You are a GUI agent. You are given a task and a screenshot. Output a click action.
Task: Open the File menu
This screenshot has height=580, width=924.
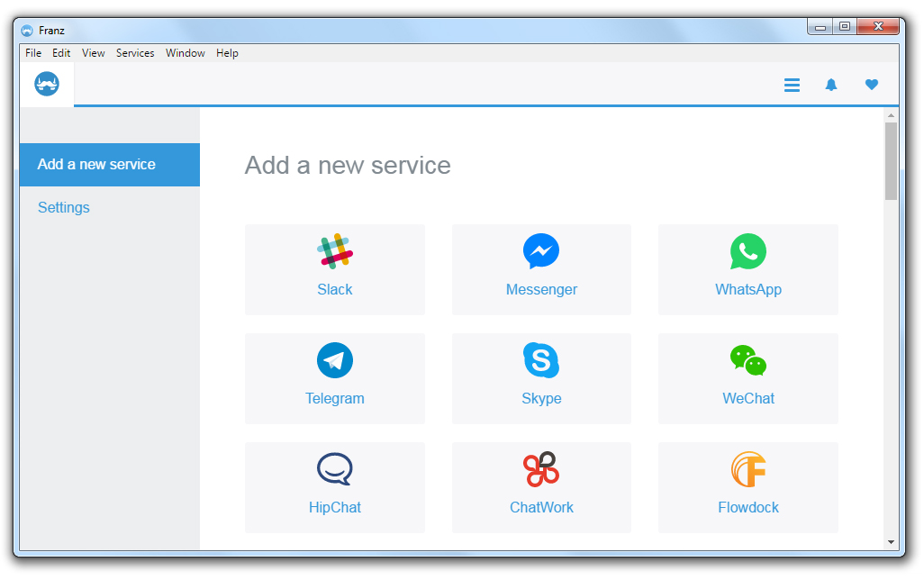coord(33,53)
